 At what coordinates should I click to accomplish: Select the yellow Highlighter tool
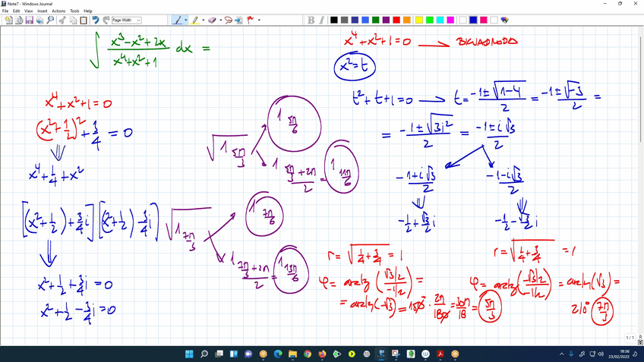coord(194,20)
